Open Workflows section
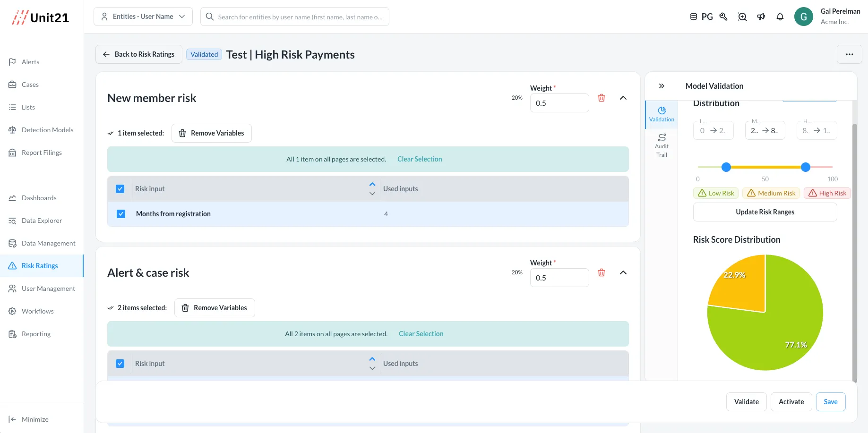This screenshot has width=868, height=433. [x=37, y=311]
